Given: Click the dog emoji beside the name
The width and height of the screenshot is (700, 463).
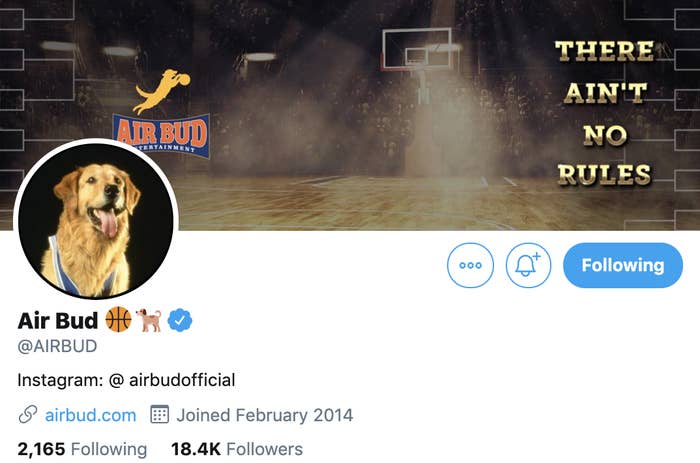Looking at the screenshot, I should (149, 320).
